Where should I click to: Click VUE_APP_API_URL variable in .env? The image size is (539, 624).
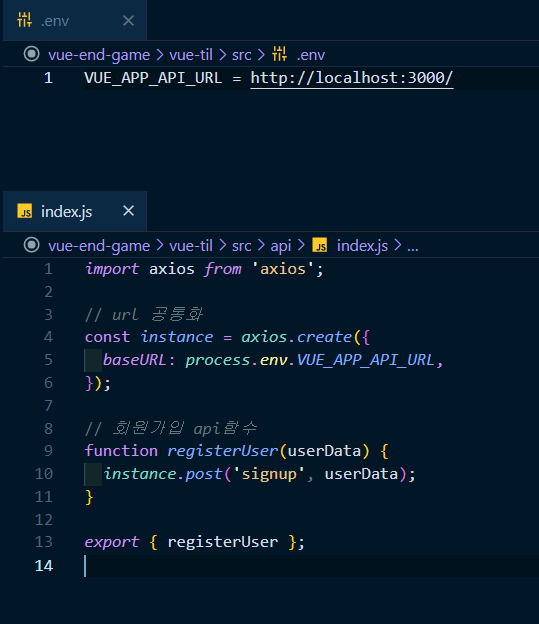[x=153, y=78]
